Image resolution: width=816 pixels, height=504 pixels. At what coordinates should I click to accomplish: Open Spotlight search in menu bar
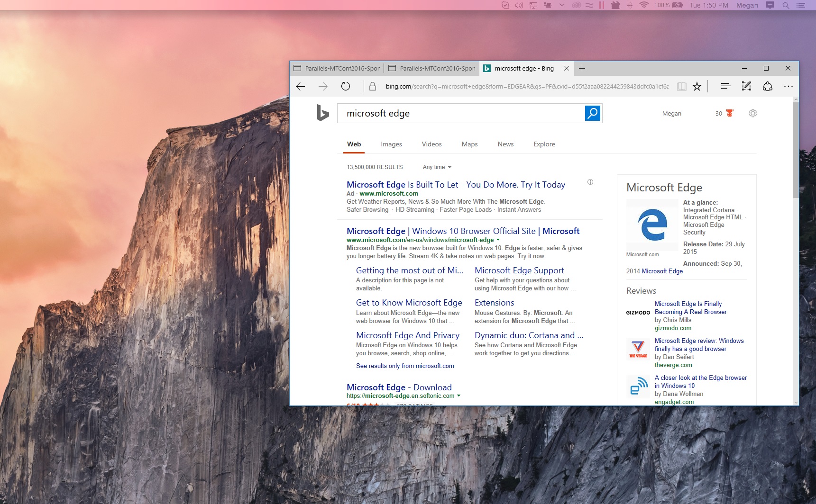(786, 5)
